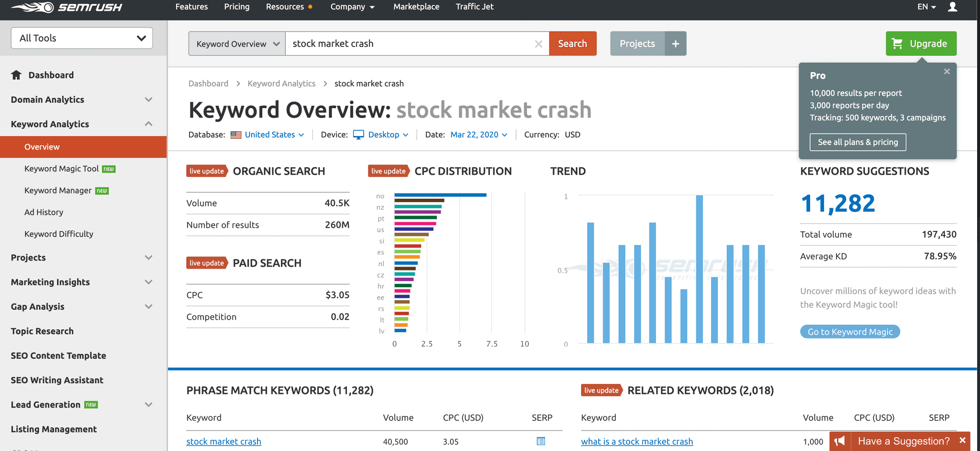Open Listing Management
This screenshot has width=980, height=451.
pos(54,429)
